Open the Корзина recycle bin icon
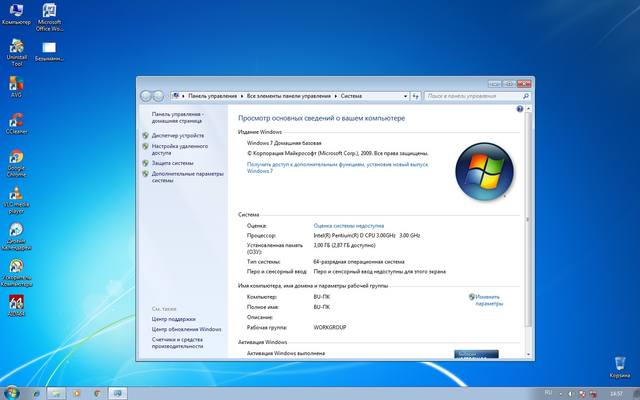The image size is (640, 400). [620, 367]
